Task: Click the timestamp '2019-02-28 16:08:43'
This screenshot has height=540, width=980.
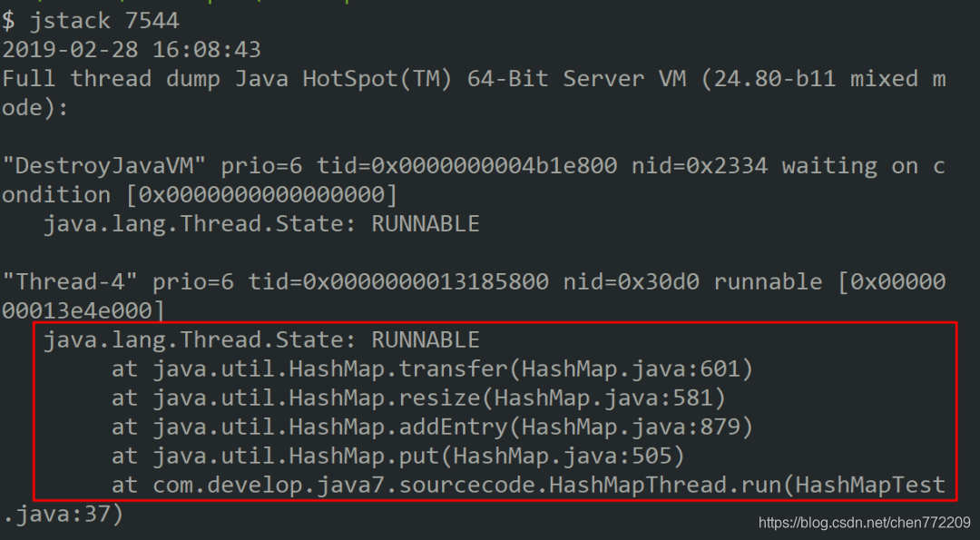Action: (x=132, y=49)
